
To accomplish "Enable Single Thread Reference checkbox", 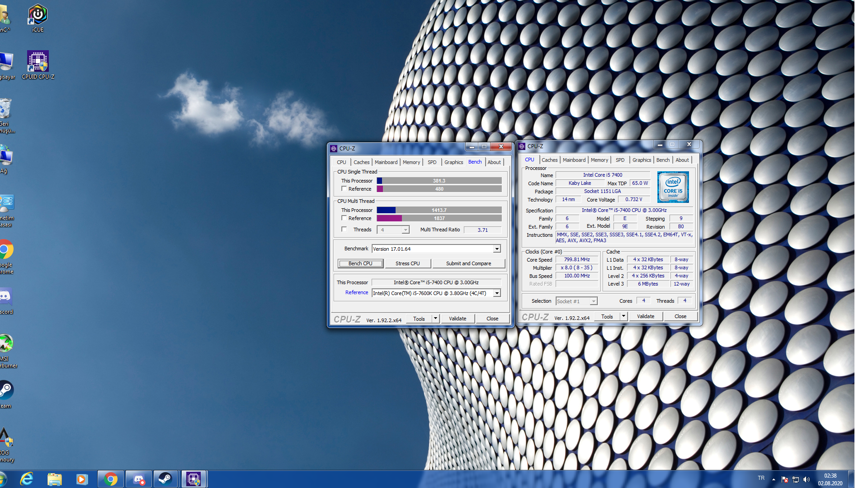I will (x=344, y=189).
